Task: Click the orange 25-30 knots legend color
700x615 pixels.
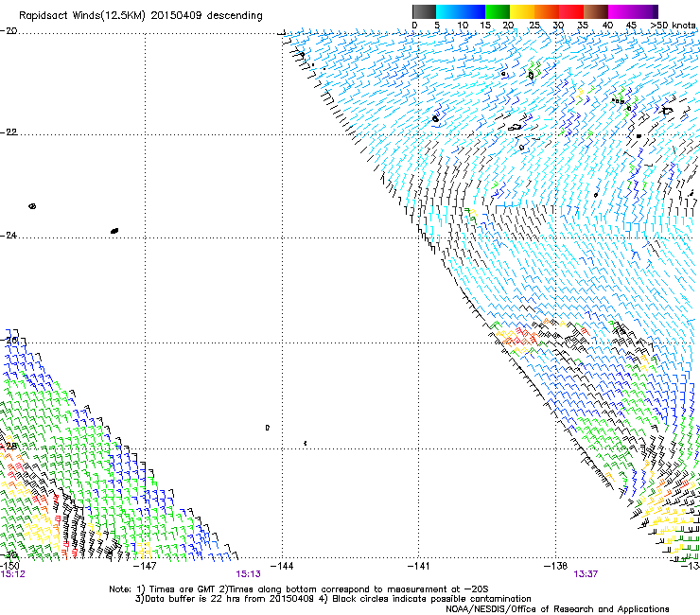Action: (547, 11)
